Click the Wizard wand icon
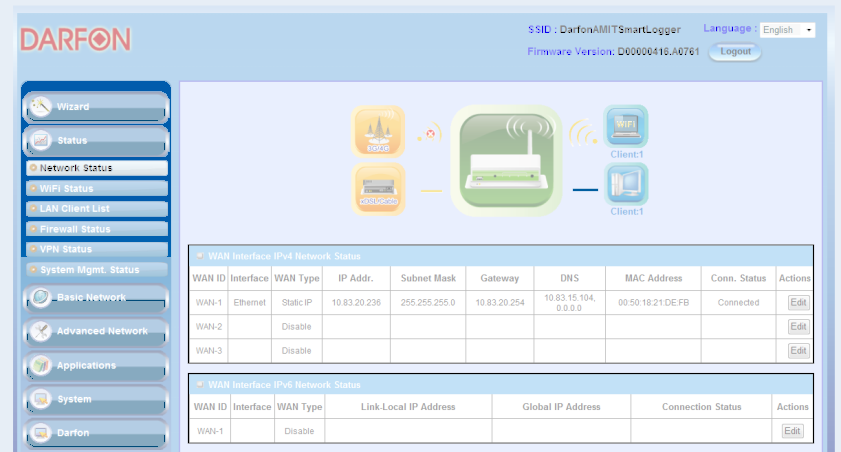 (41, 106)
